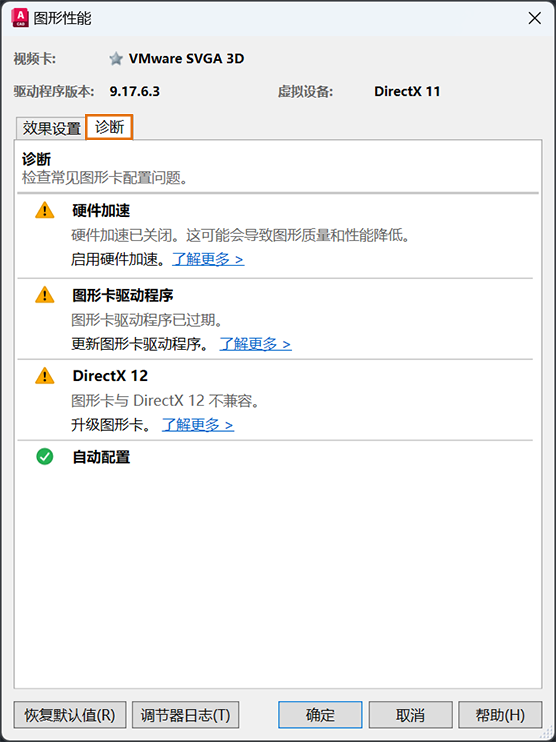This screenshot has width=556, height=742.
Task: Select the 硬件加速 diagnostic heading
Action: tap(101, 211)
